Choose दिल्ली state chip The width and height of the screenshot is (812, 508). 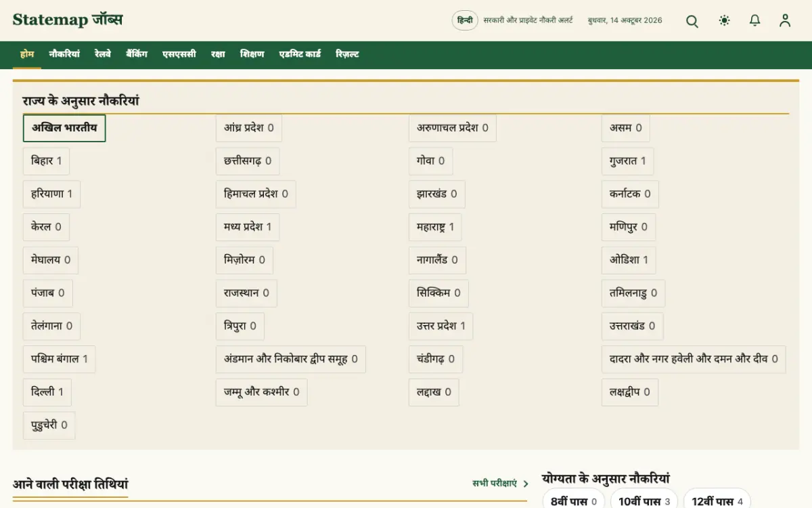[47, 392]
